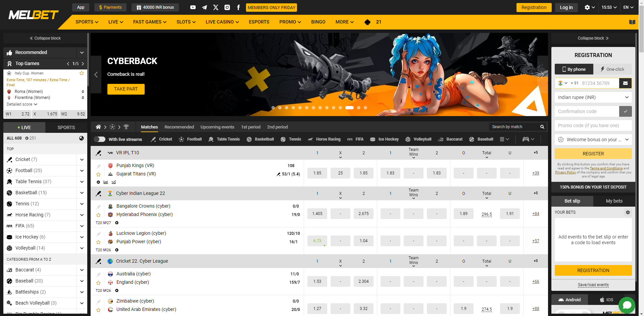The height and width of the screenshot is (316, 644).
Task: Switch to the SPORTS tab in sidebar
Action: coord(66,127)
